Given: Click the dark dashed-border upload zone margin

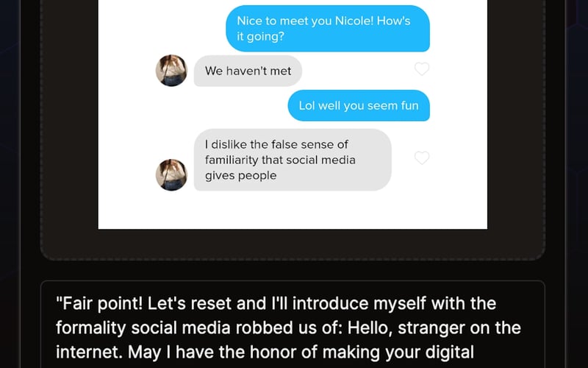Looking at the screenshot, I should [x=70, y=147].
